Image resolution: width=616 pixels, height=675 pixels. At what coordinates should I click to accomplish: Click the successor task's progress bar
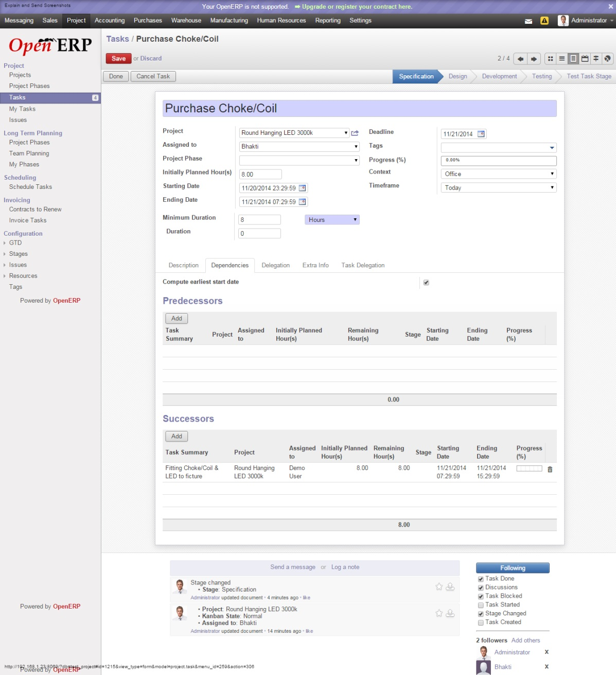pyautogui.click(x=529, y=469)
